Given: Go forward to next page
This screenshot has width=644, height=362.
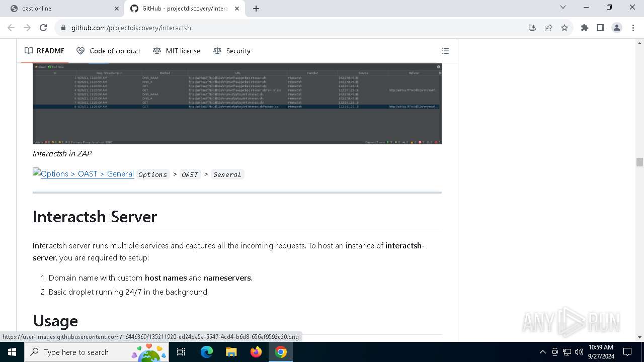Looking at the screenshot, I should tap(27, 28).
